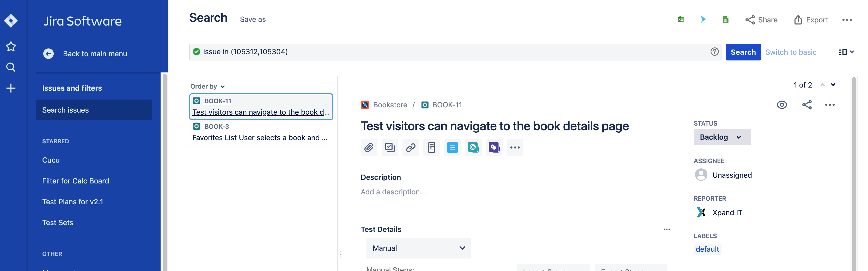Click Xpand IT reporter name
The width and height of the screenshot is (868, 271).
click(x=727, y=213)
